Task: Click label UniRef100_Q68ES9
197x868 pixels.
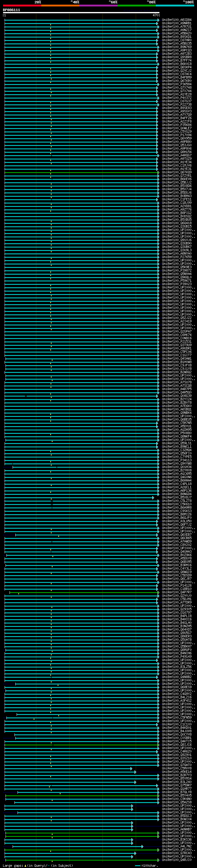Action: [177, 687]
